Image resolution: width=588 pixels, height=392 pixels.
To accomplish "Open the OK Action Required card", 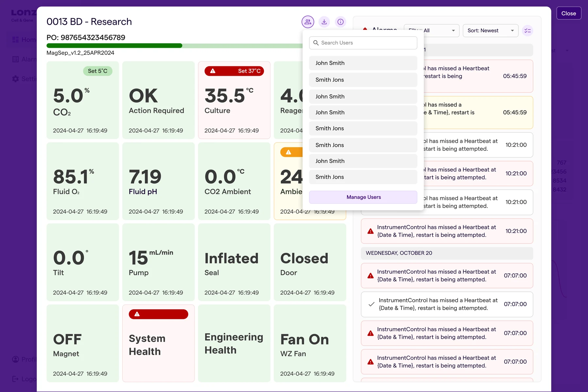I will pyautogui.click(x=158, y=100).
